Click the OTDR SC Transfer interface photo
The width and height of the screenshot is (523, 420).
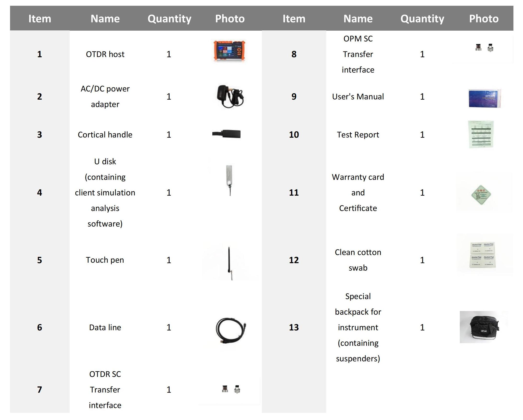[x=231, y=389]
